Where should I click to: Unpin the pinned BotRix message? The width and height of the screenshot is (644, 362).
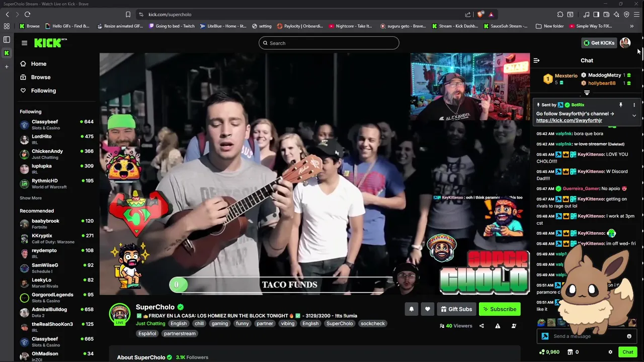pyautogui.click(x=621, y=105)
